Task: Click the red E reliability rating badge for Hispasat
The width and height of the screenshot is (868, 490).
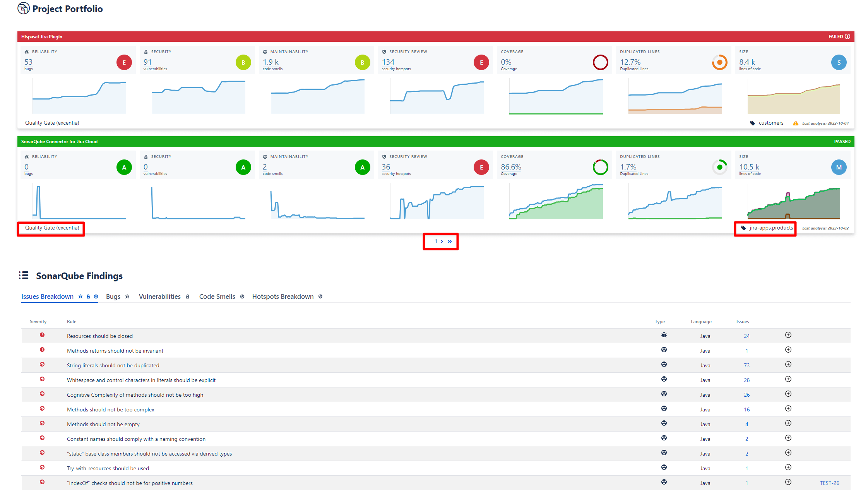Action: 124,62
